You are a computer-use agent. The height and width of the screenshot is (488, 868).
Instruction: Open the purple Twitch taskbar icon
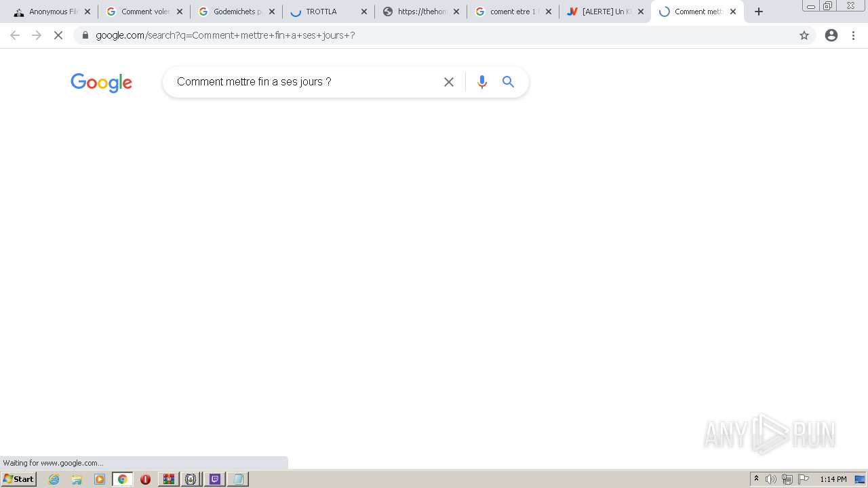point(215,479)
